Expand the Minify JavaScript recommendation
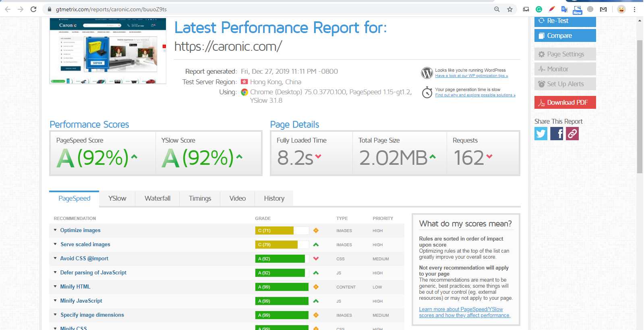This screenshot has height=330, width=644. point(55,301)
